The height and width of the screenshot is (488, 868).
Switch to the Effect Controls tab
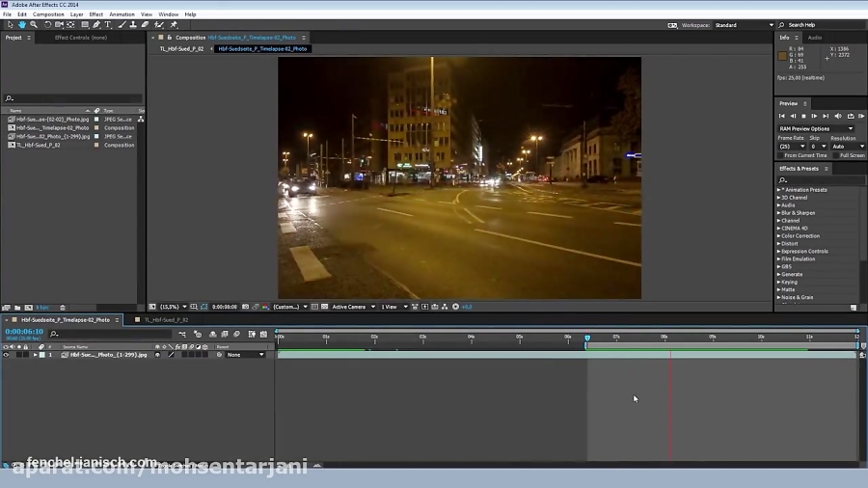coord(81,38)
